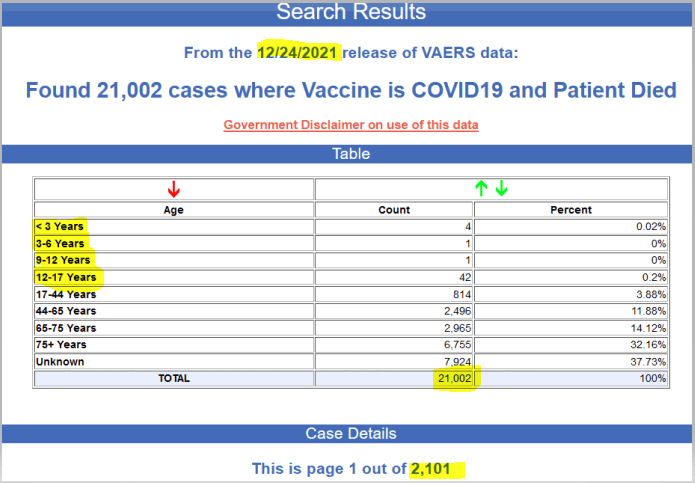Click the TOTAL row label

point(173,378)
